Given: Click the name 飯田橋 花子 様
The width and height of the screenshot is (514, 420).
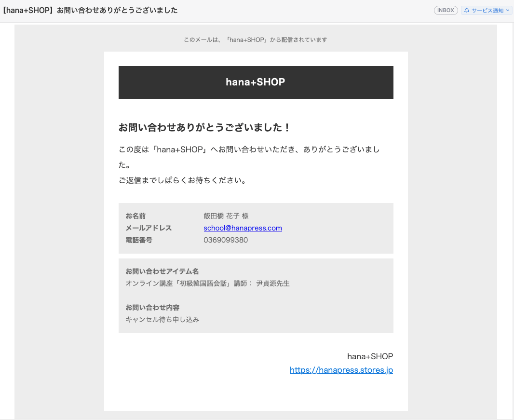Looking at the screenshot, I should [226, 216].
